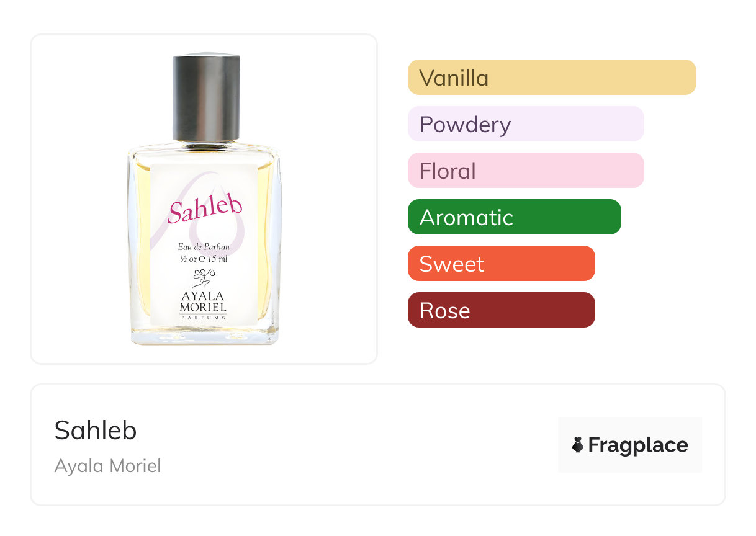The image size is (756, 536).
Task: Select the dark red Rose accord bar
Action: (501, 310)
